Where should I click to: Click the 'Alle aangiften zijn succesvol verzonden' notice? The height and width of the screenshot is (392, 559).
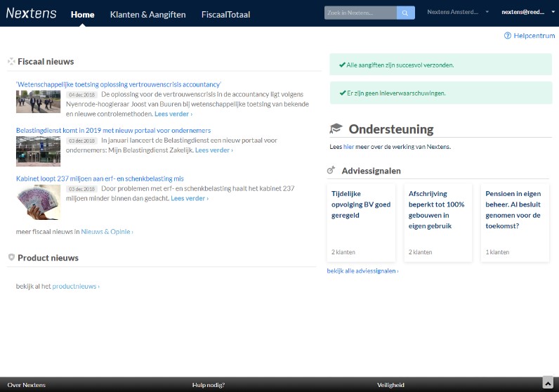[440, 65]
